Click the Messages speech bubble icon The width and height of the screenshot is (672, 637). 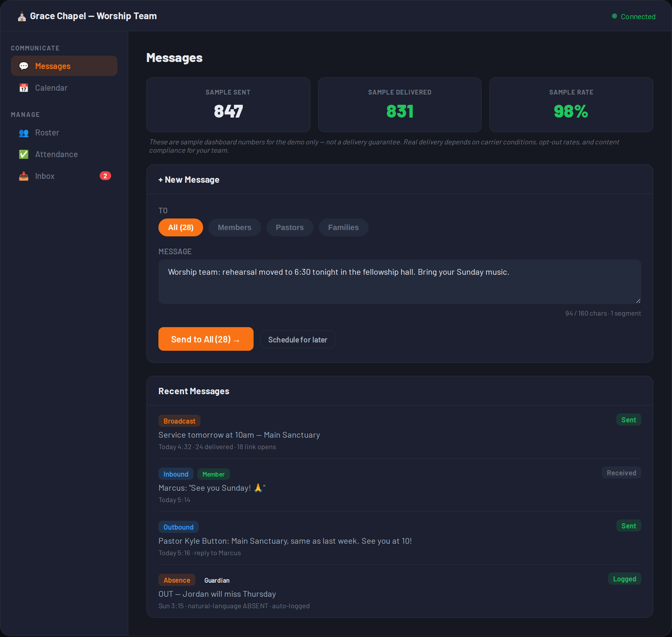coord(24,66)
